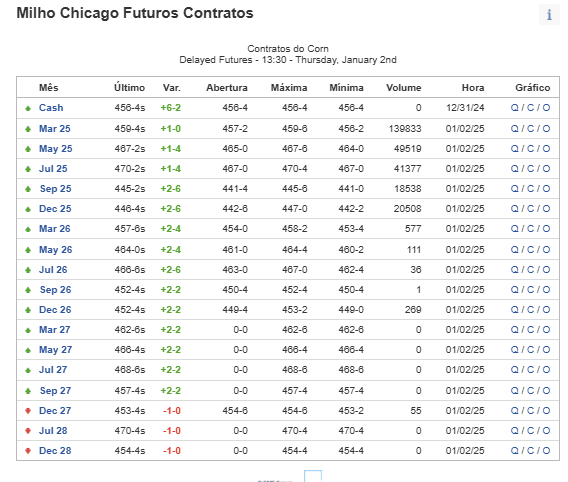Open O options link for Sep 25

546,188
